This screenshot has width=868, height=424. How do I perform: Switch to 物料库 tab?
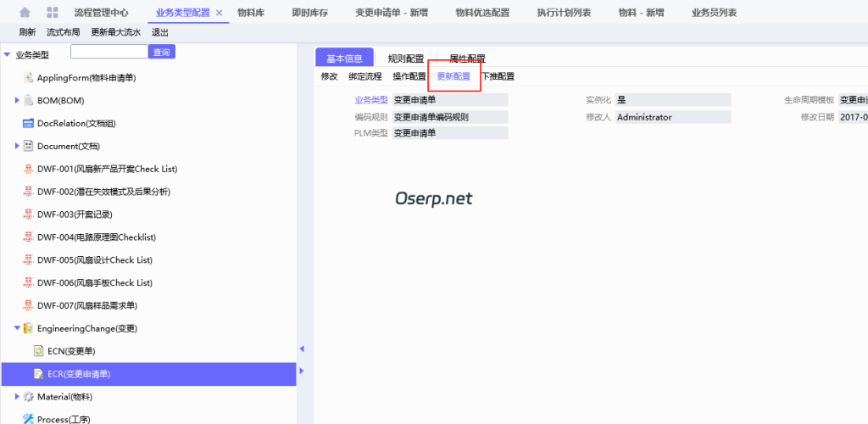(x=250, y=13)
